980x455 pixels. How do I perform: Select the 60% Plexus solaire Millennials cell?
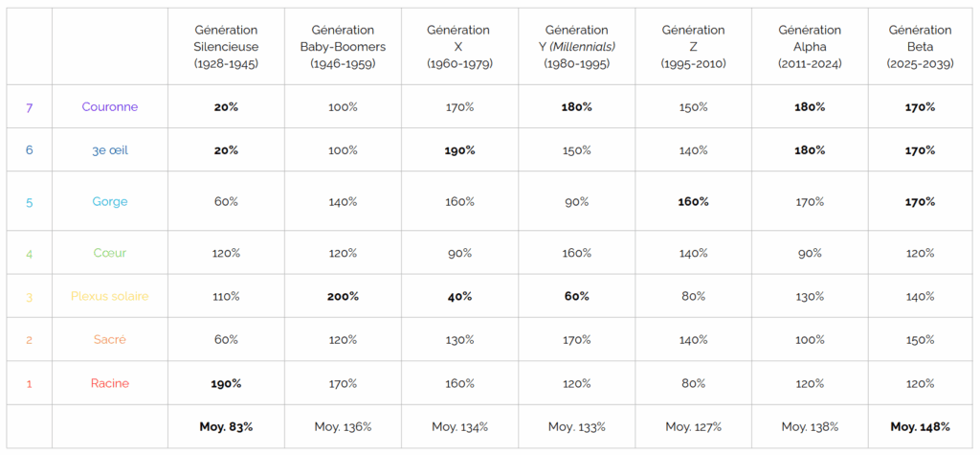point(576,297)
